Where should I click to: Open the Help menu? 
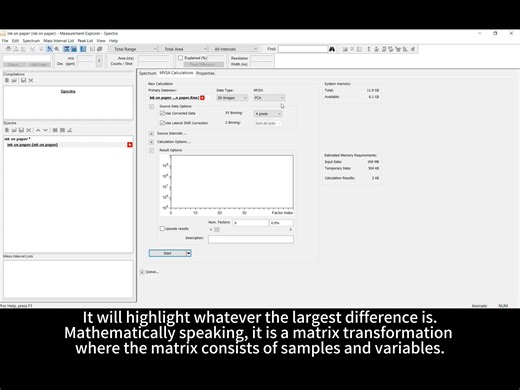point(113,41)
